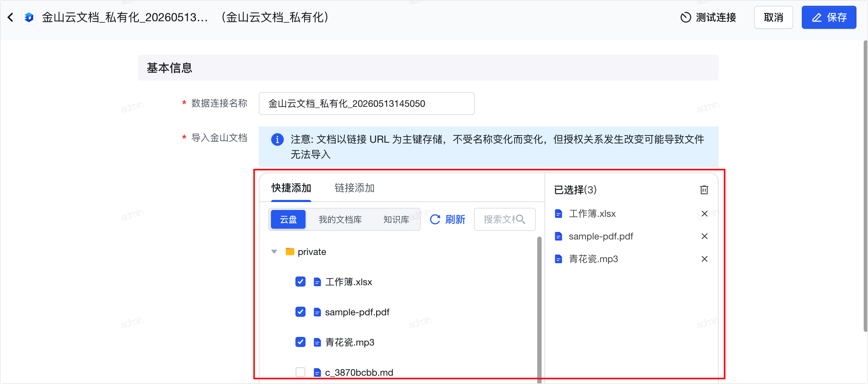The width and height of the screenshot is (868, 384).
Task: Click the 搜索文档 search field
Action: [x=505, y=219]
